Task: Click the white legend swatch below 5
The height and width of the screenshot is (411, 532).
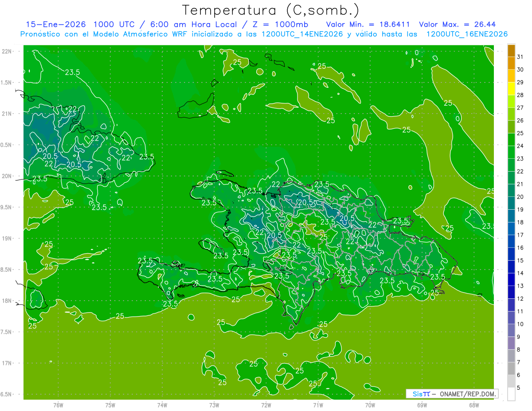Action: point(511,394)
